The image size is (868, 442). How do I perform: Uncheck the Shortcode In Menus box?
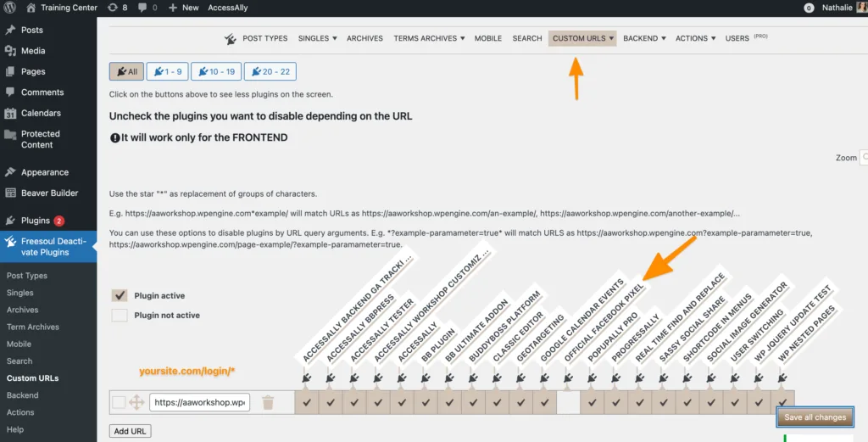[687, 403]
